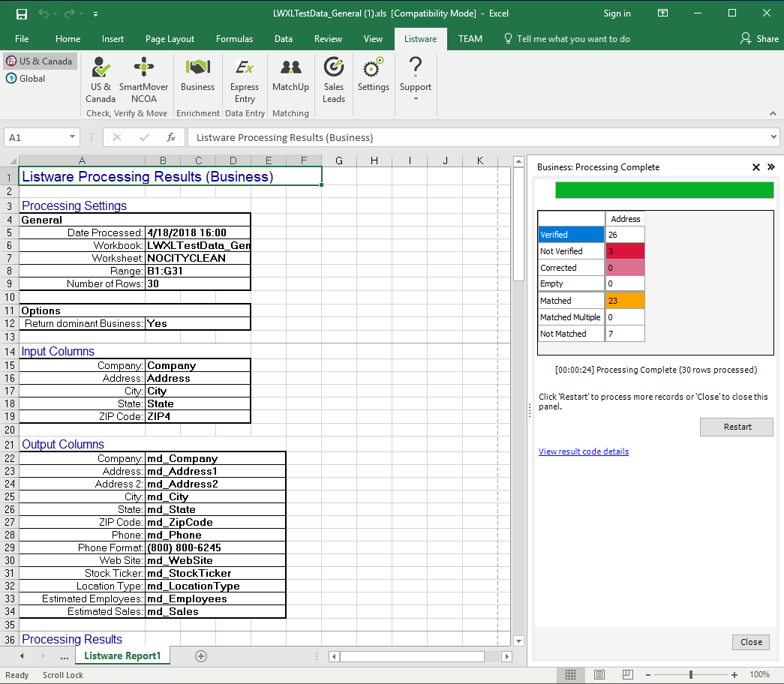
Task: Start the MatchUp matching tool
Action: tap(290, 75)
